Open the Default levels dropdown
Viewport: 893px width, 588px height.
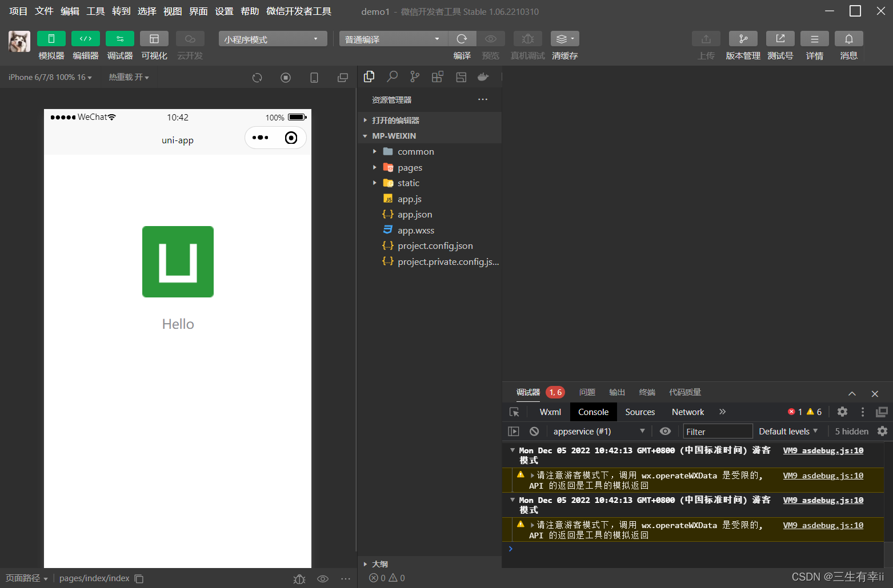[788, 431]
